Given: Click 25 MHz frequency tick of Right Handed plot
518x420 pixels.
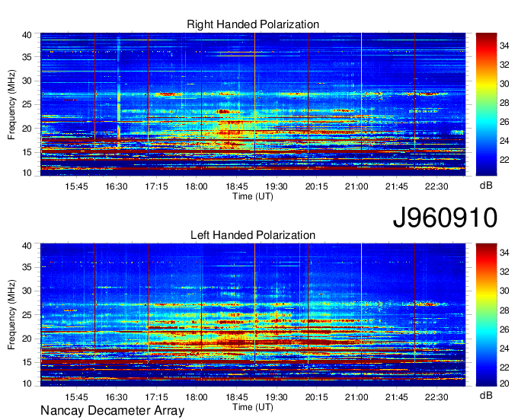Looking at the screenshot, I should (x=27, y=104).
